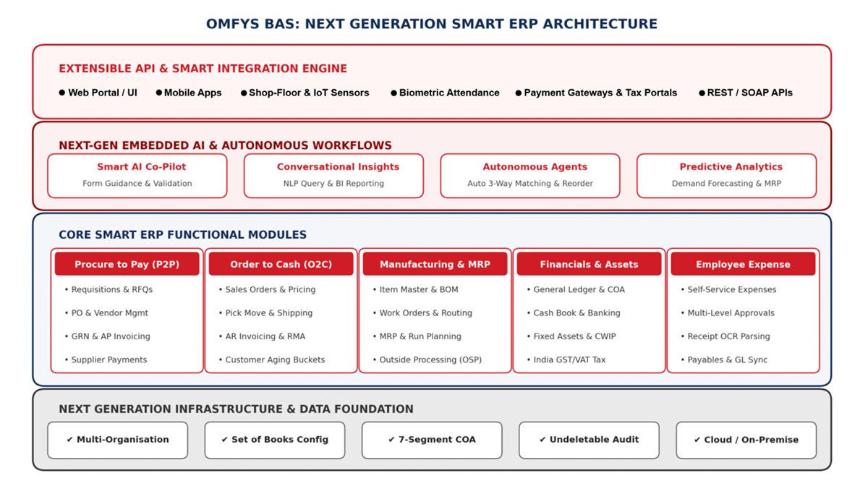This screenshot has height=481, width=868.
Task: Select 'Customer Aging Buckets' bullet
Action: click(271, 359)
